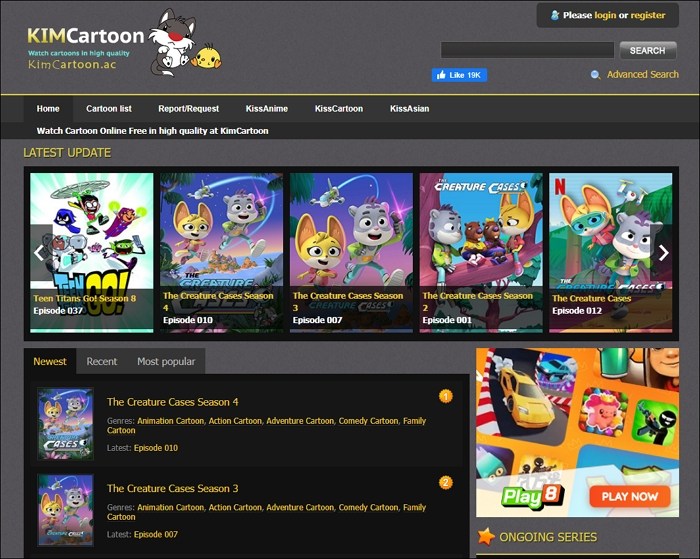Open the Report/Request menu item
Viewport: 700px width, 559px height.
coord(188,108)
